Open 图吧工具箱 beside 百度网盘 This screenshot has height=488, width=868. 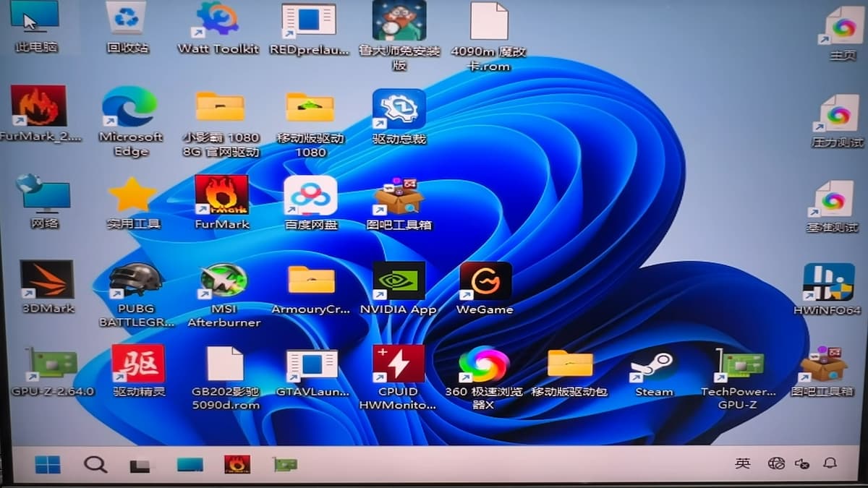pos(399,203)
